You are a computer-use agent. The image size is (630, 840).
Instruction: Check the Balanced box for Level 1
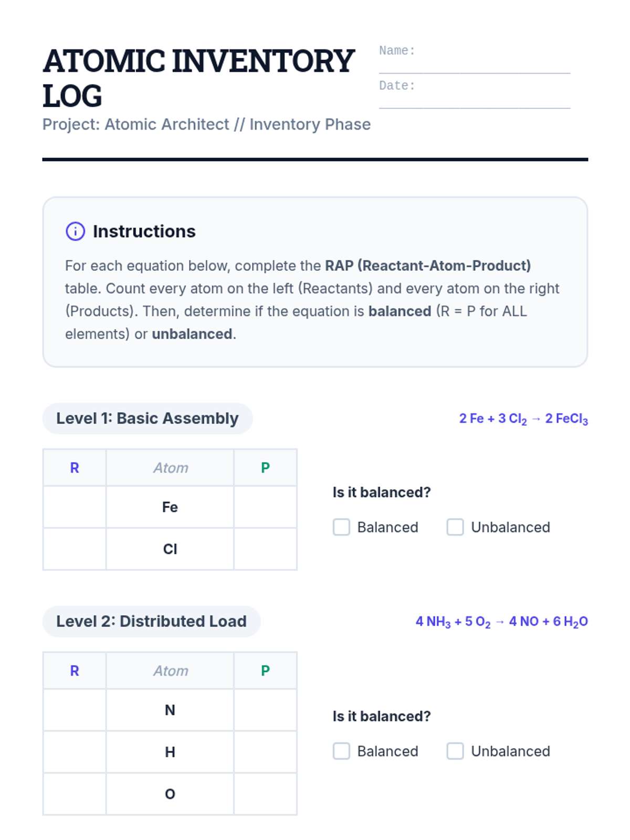(x=341, y=527)
